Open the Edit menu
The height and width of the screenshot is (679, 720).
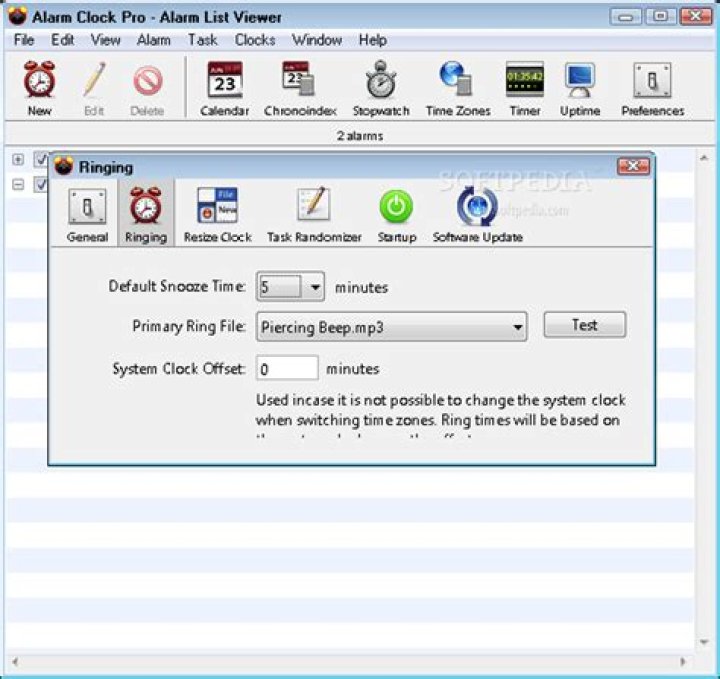(62, 40)
